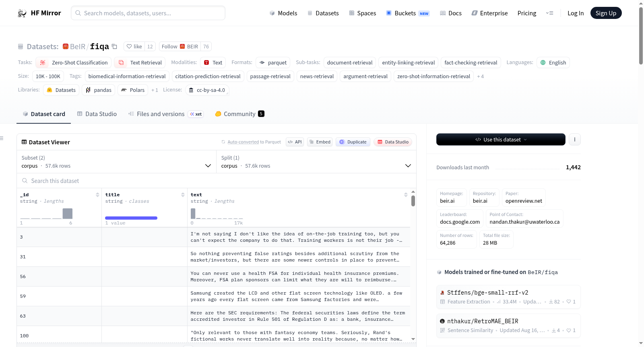Open Buckets in the top navigation
The width and height of the screenshot is (644, 347).
point(408,13)
